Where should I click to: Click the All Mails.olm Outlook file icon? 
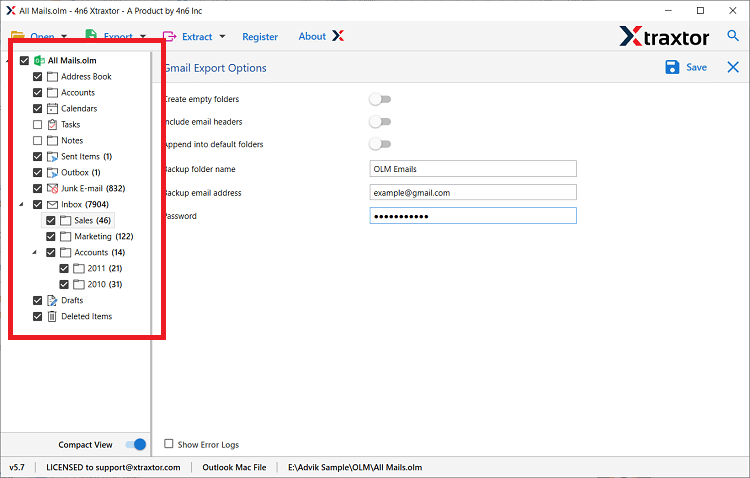(39, 61)
